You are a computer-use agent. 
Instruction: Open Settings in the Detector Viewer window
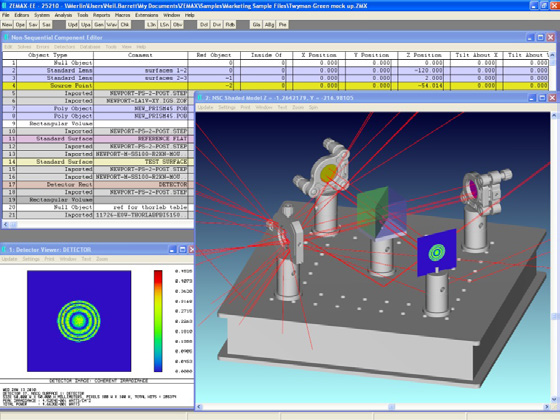(x=31, y=259)
